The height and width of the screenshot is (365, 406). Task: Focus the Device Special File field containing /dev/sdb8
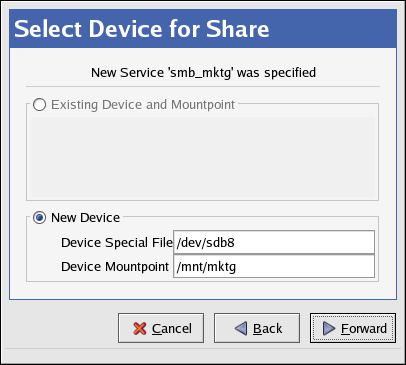[x=274, y=242]
